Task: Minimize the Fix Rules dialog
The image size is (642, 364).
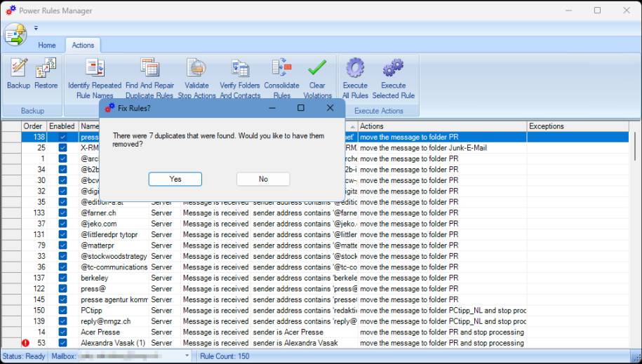Action: [272, 108]
